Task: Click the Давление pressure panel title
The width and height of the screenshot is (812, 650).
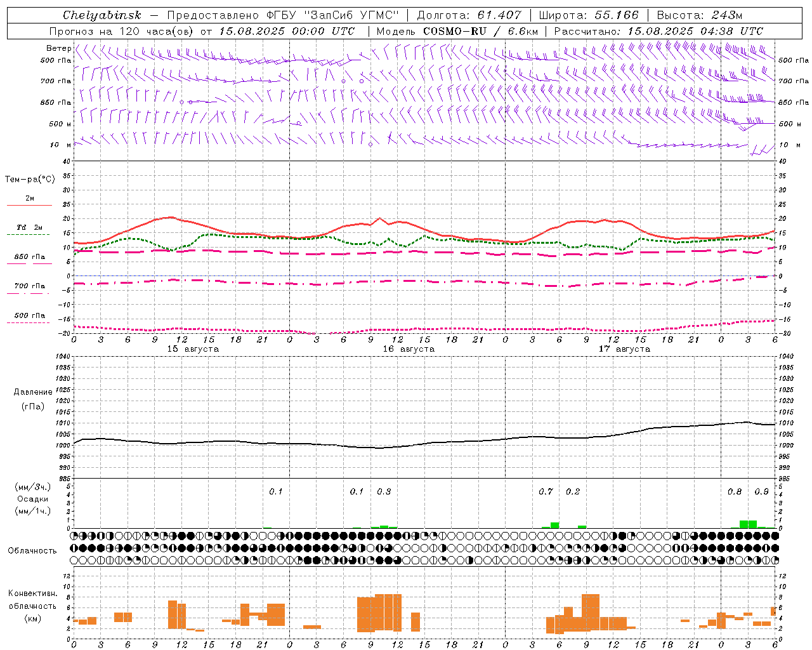Action: tap(33, 392)
